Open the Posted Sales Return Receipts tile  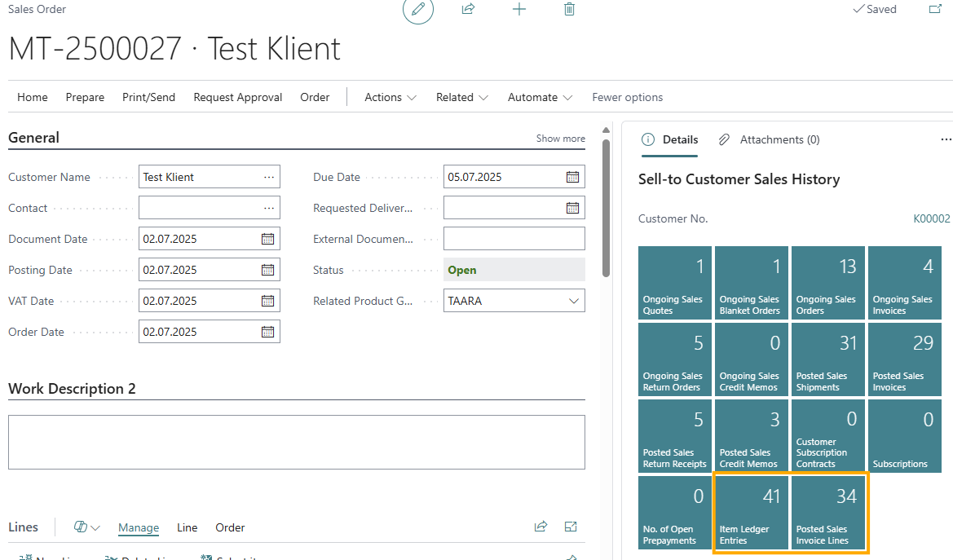point(675,436)
